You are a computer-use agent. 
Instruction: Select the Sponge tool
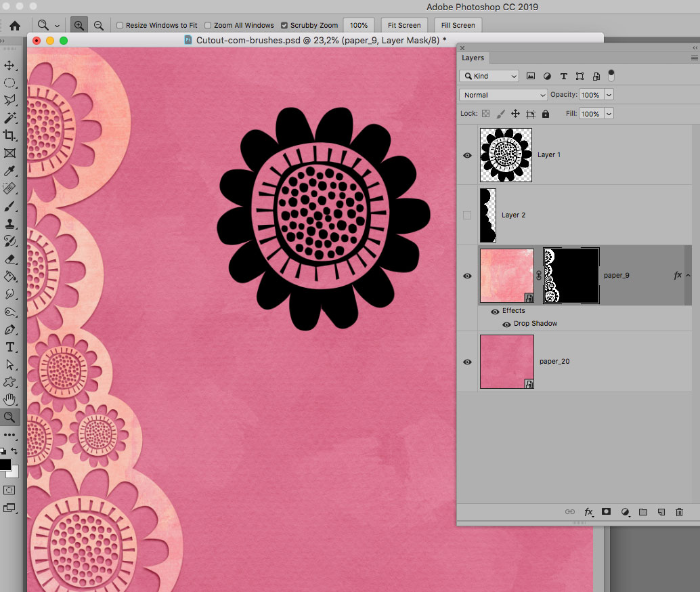[9, 312]
